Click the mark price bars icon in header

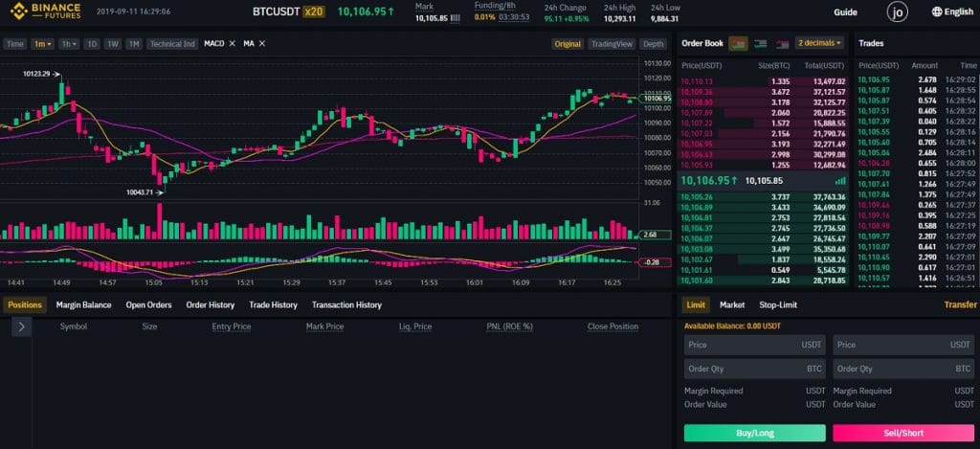click(455, 18)
